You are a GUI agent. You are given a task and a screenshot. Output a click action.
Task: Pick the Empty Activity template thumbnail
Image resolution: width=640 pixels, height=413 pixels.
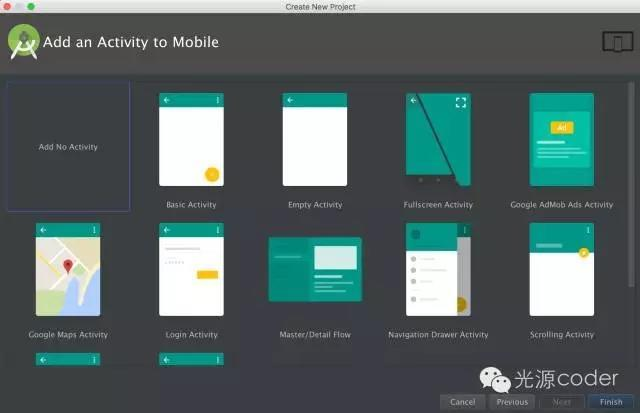pyautogui.click(x=315, y=140)
